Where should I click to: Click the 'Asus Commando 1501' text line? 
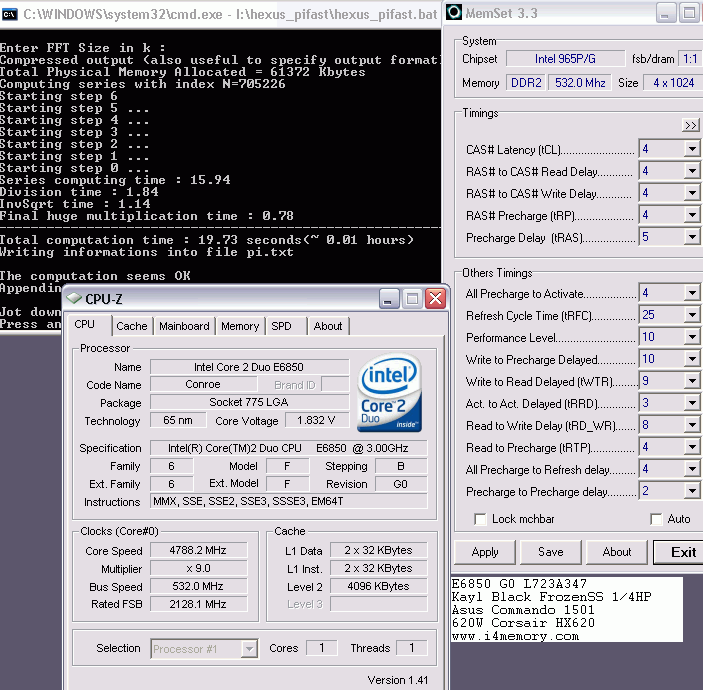523,610
